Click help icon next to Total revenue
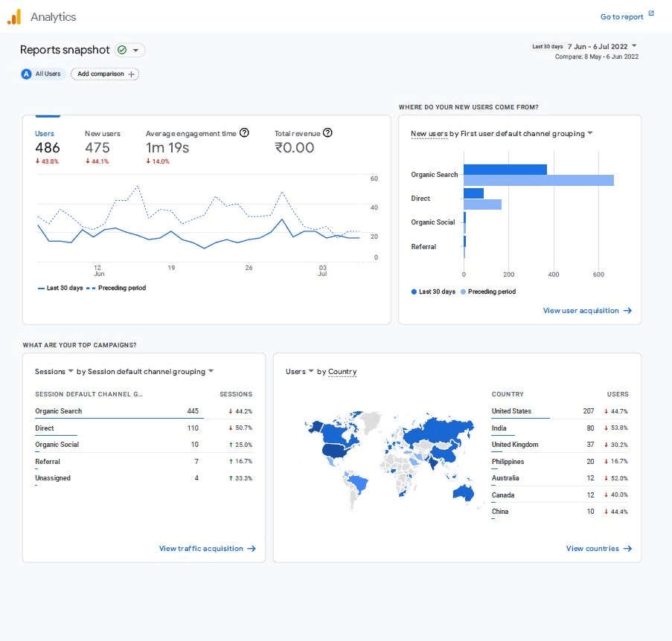Image resolution: width=672 pixels, height=641 pixels. click(327, 133)
